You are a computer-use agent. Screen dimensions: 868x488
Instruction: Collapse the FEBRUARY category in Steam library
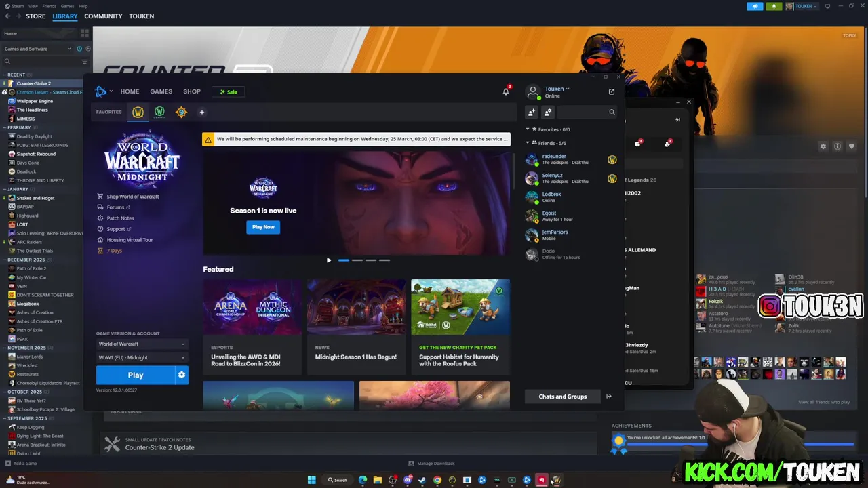[x=4, y=127]
